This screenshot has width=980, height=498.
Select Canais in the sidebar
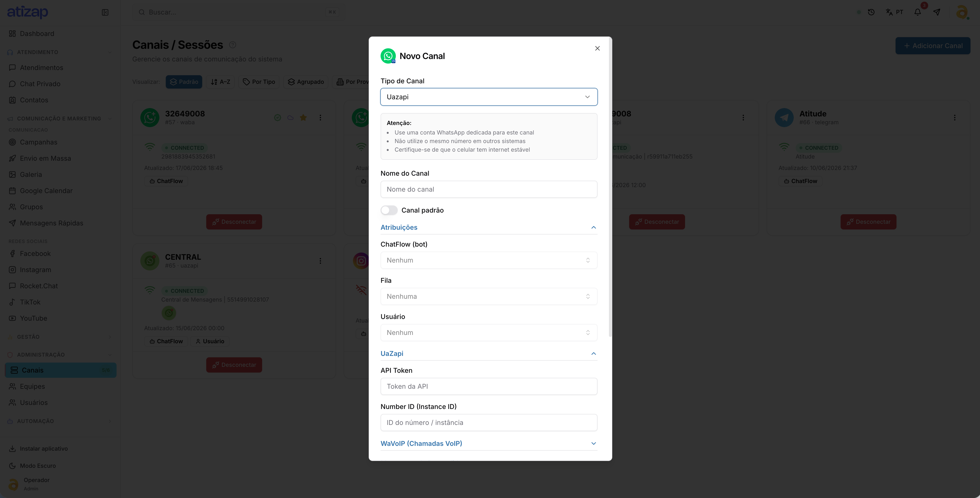(60, 370)
